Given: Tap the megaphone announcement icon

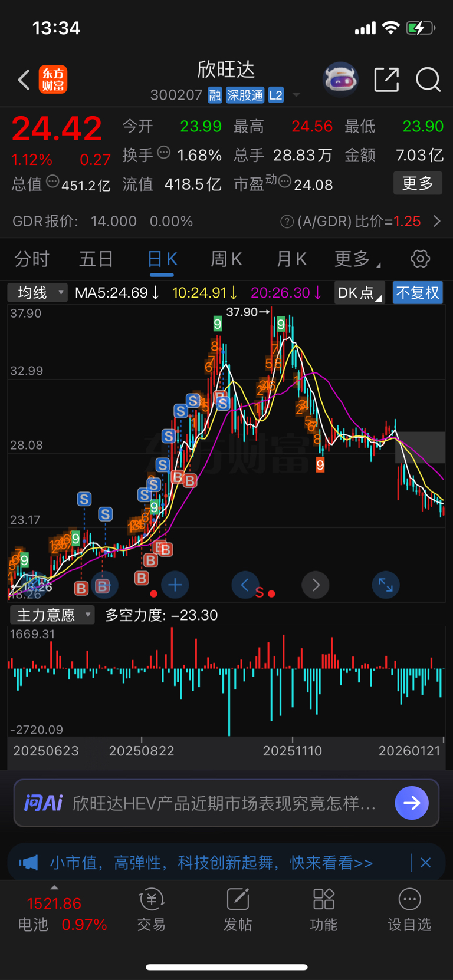Looking at the screenshot, I should point(28,863).
